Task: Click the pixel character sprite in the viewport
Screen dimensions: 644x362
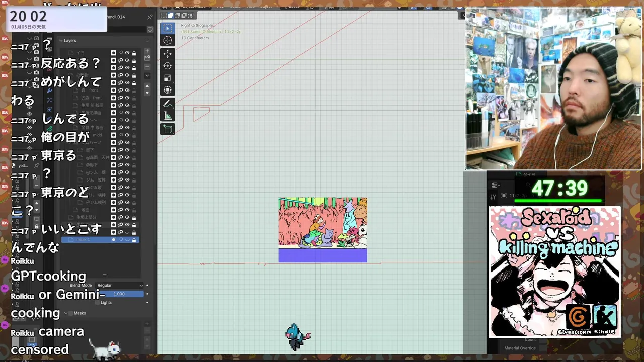Action: 298,337
